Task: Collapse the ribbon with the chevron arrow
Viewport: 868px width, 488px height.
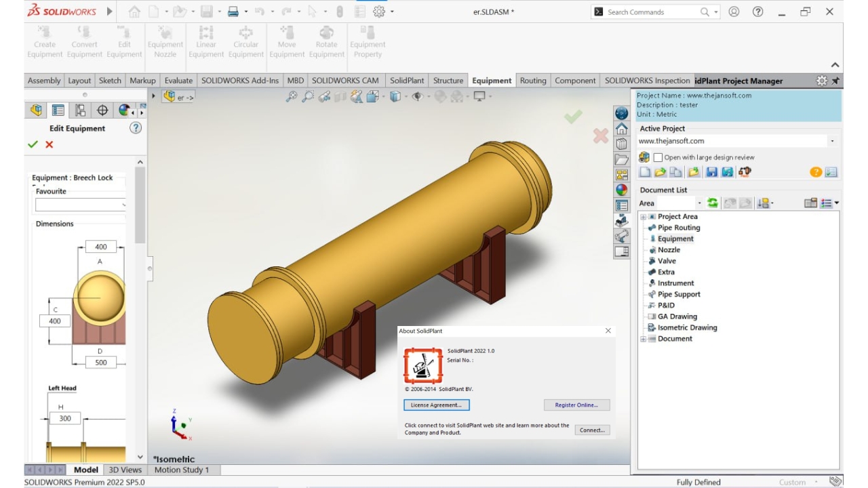Action: tap(835, 65)
